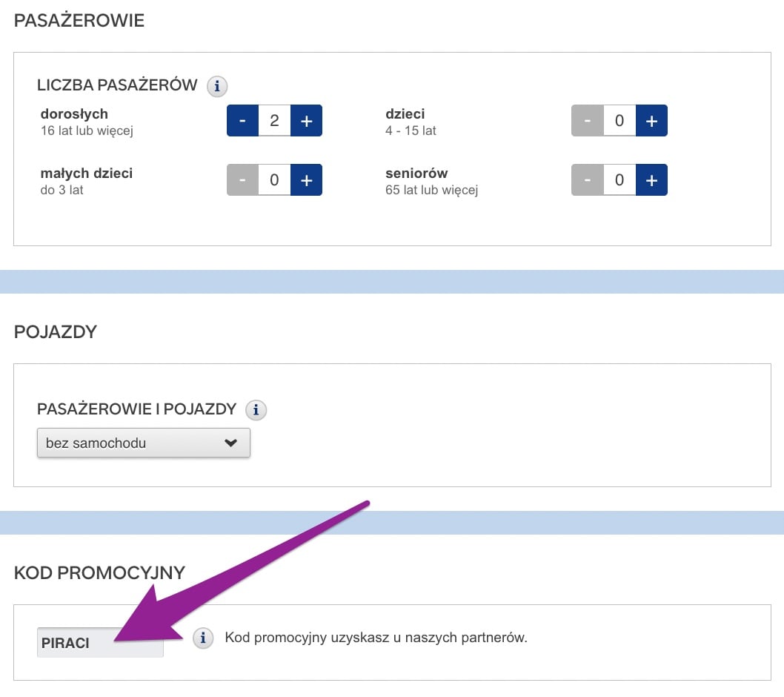The height and width of the screenshot is (697, 784).
Task: Increase number of dorosłych with plus
Action: (307, 121)
